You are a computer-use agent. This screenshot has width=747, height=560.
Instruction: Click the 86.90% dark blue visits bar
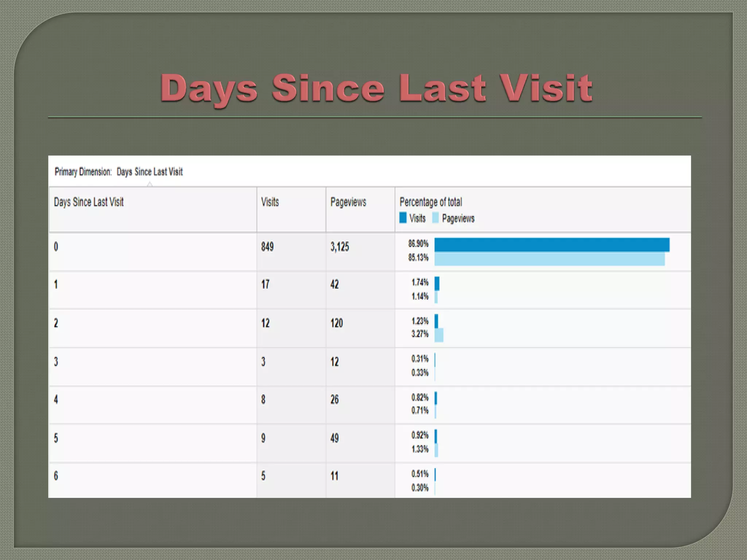coord(551,245)
